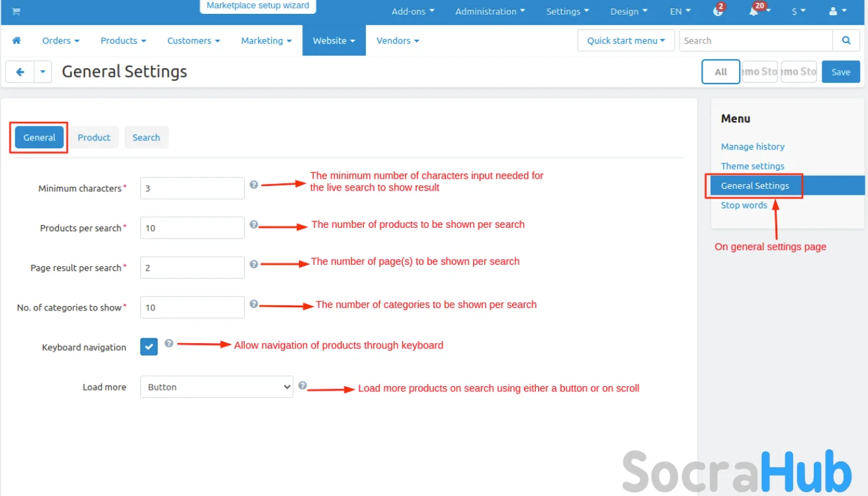Click the cart icon in top bar
Screen dimensions: 868x496
(16, 11)
